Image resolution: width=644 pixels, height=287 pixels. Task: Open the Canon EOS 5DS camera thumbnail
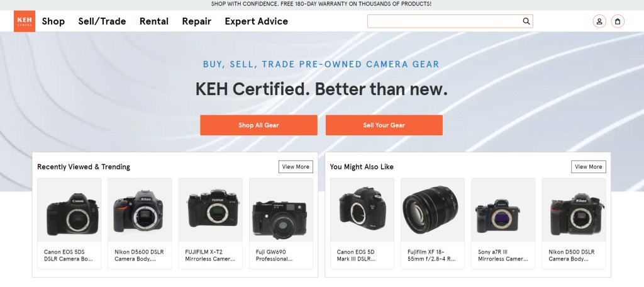(69, 210)
